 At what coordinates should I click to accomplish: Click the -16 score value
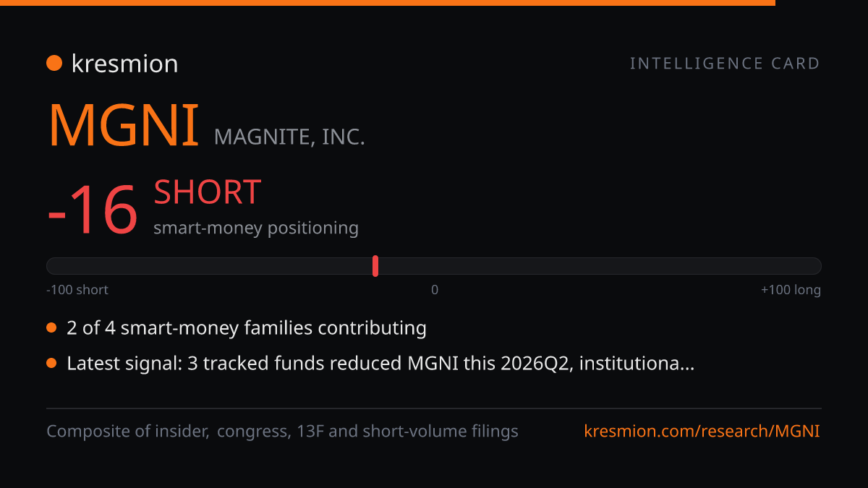(93, 210)
